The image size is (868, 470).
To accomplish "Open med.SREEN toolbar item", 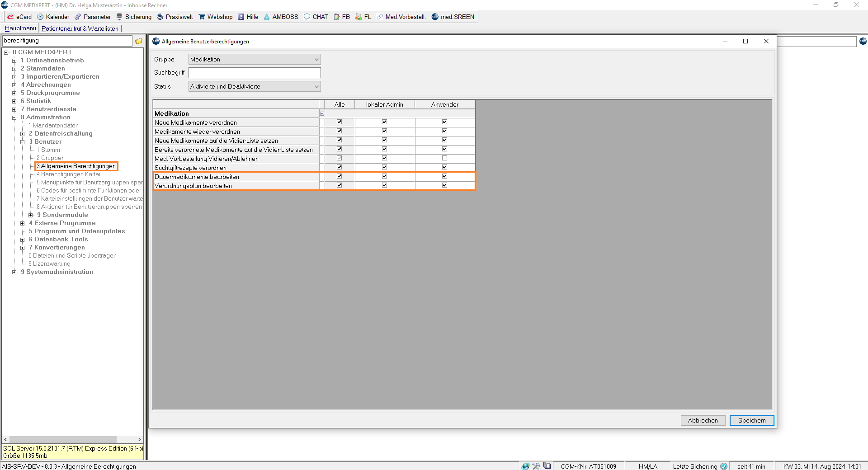I will tap(453, 17).
